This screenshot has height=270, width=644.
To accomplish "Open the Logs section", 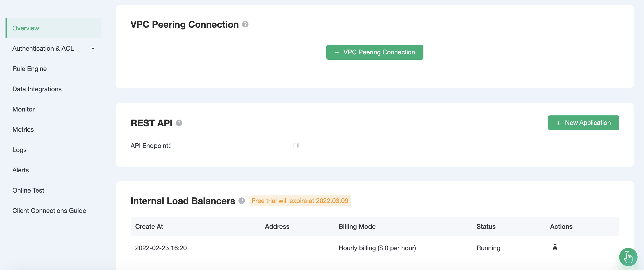I will (20, 150).
